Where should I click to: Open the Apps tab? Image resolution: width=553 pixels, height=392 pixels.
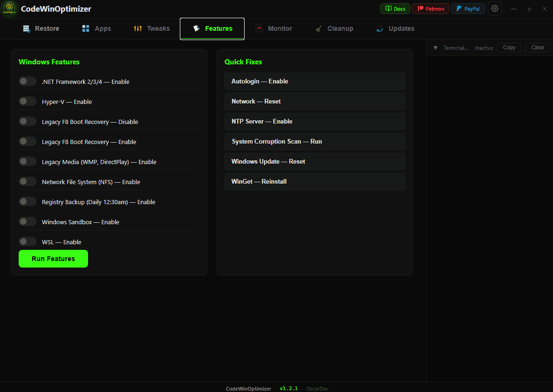(96, 28)
